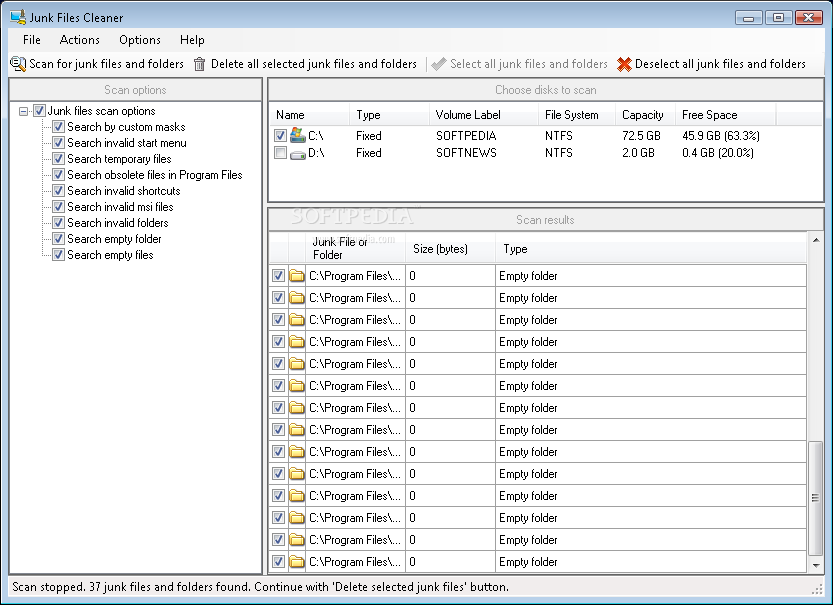833x605 pixels.
Task: Check the D:\ disk checkbox
Action: [x=280, y=153]
